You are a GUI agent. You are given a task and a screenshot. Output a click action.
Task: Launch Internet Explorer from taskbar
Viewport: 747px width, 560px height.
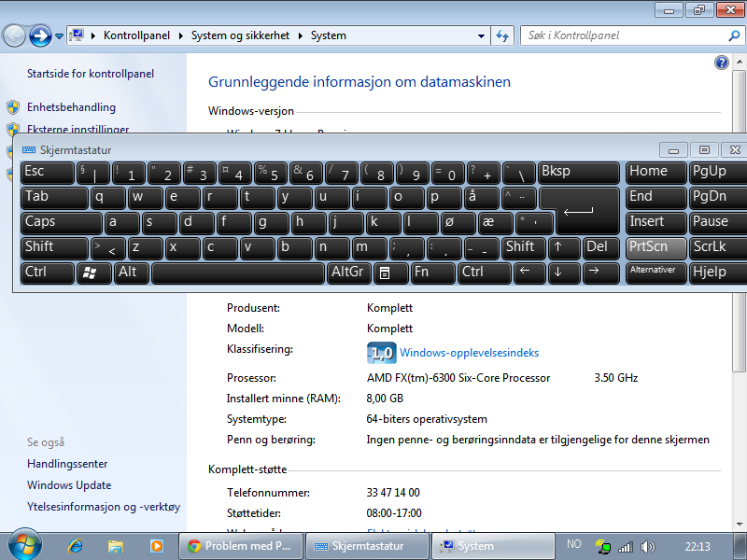76,546
